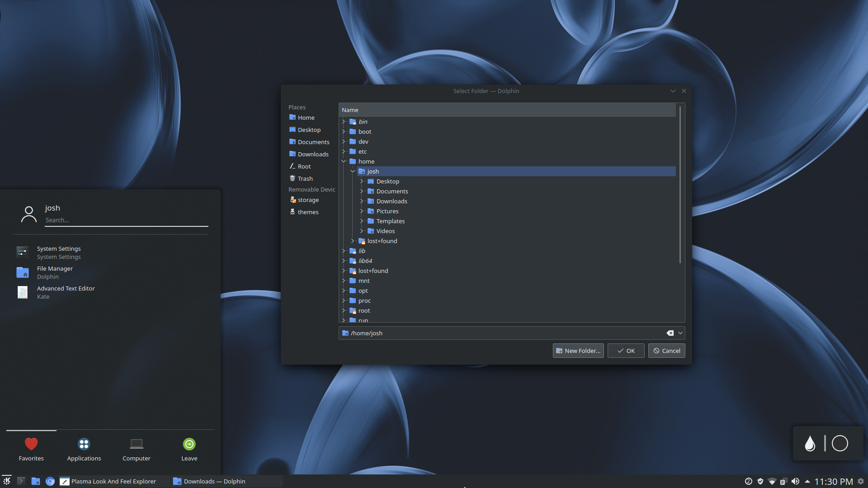This screenshot has width=868, height=488.
Task: Open the Home place in sidebar
Action: (302, 117)
